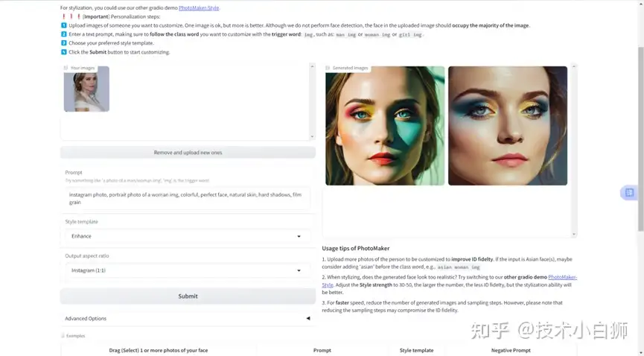Click 'Remove and upload new ones' button
The height and width of the screenshot is (356, 644).
click(188, 153)
